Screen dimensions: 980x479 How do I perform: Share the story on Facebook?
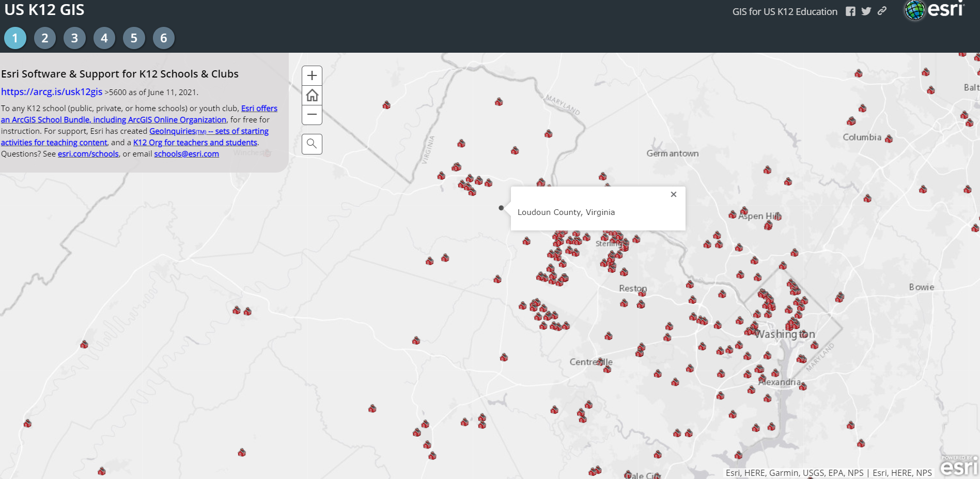[x=850, y=11]
